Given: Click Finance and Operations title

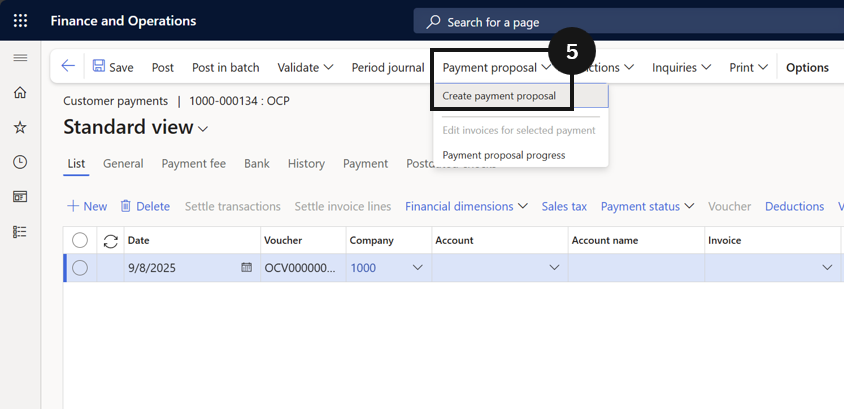Looking at the screenshot, I should [x=123, y=21].
